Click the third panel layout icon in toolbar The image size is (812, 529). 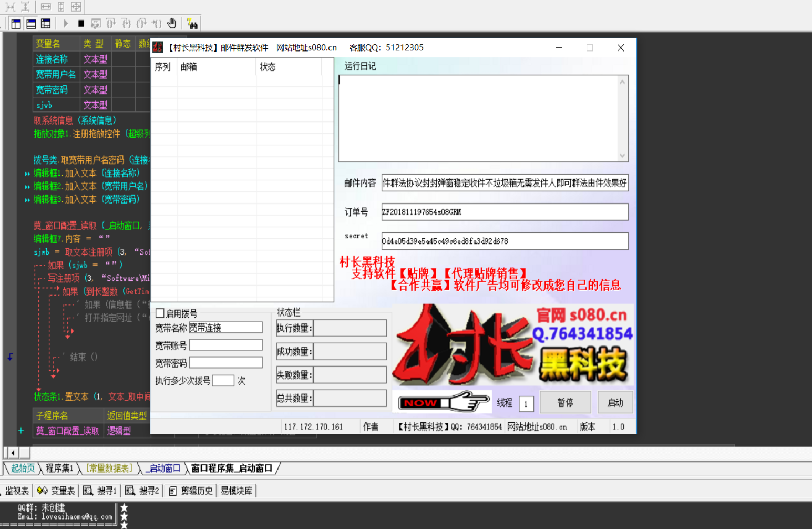(46, 24)
